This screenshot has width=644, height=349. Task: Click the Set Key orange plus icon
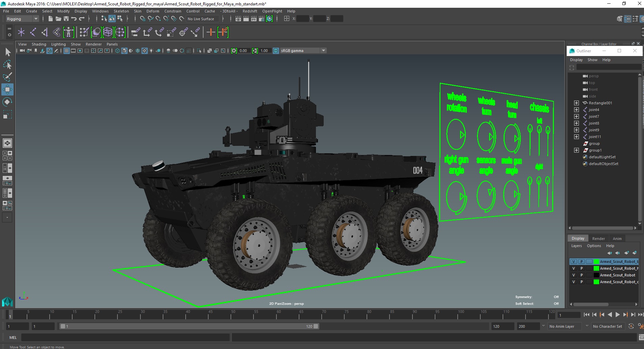(x=211, y=32)
